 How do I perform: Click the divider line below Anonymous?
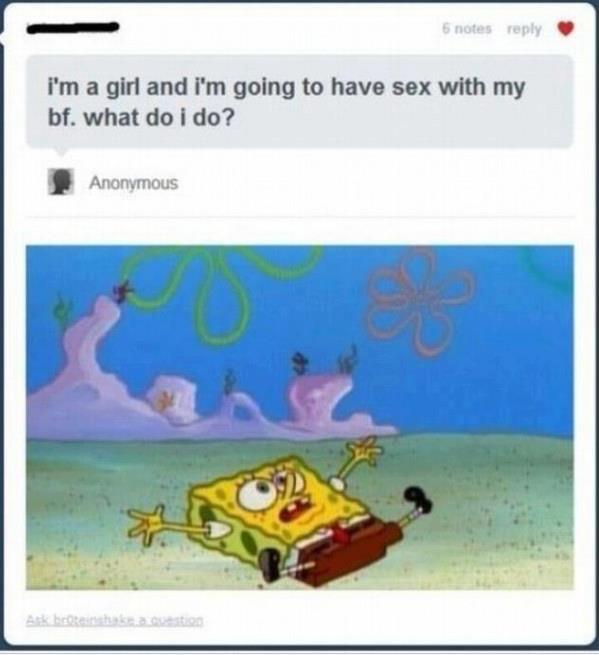click(300, 217)
